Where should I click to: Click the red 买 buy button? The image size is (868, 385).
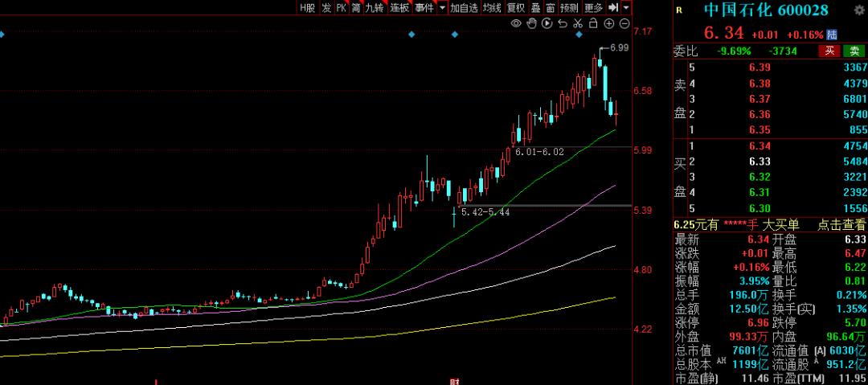[829, 51]
